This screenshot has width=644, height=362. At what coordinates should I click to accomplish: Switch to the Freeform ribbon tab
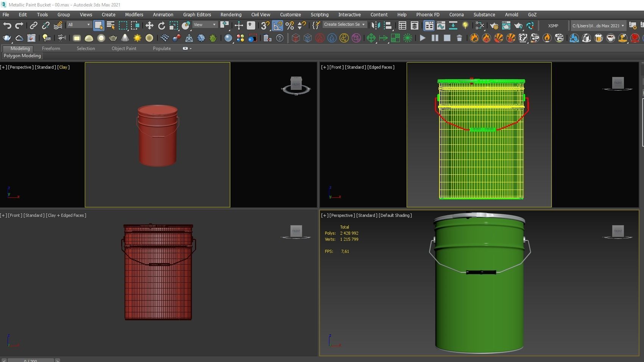51,49
